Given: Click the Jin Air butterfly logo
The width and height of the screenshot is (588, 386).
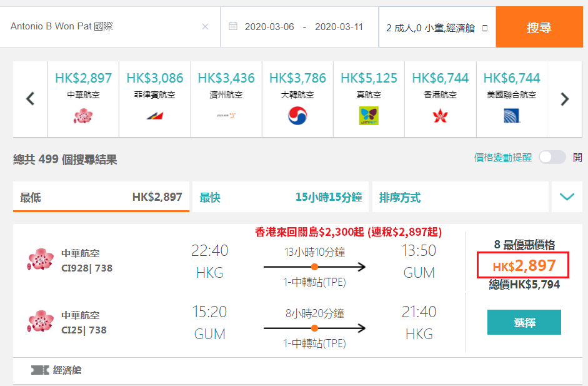Looking at the screenshot, I should [369, 116].
